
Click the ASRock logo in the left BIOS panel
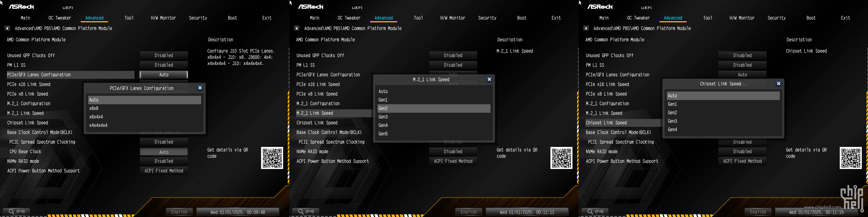coord(21,7)
